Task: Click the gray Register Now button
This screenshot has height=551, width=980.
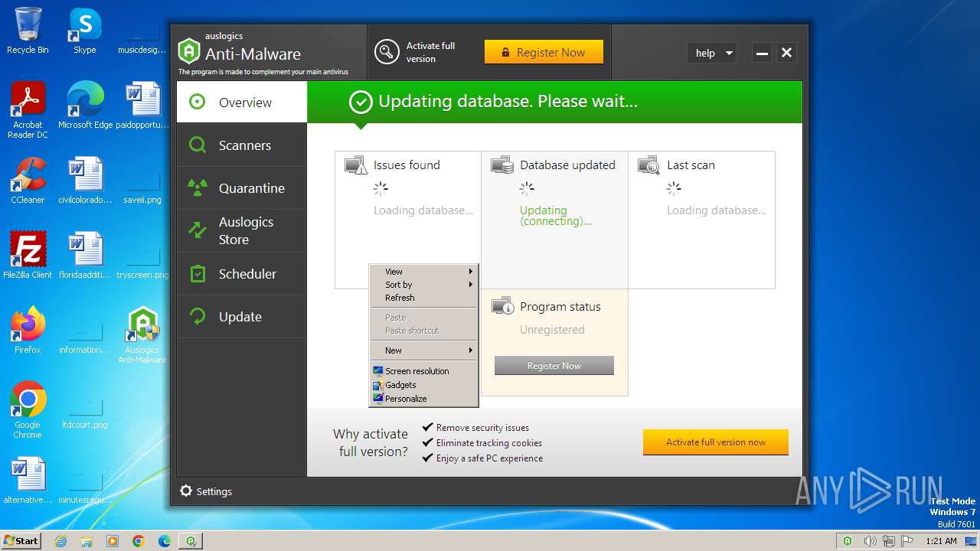Action: click(x=554, y=366)
